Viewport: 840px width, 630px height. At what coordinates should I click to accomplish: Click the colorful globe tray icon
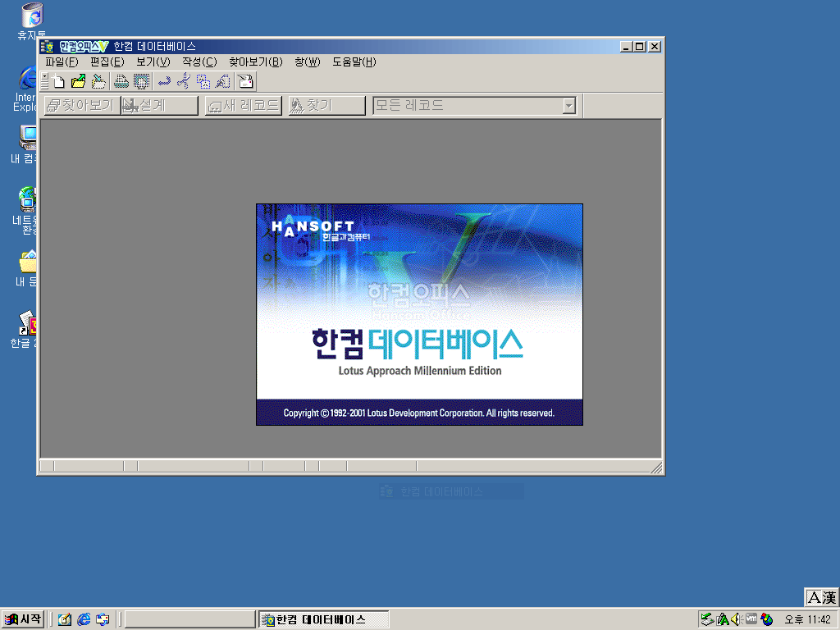767,619
